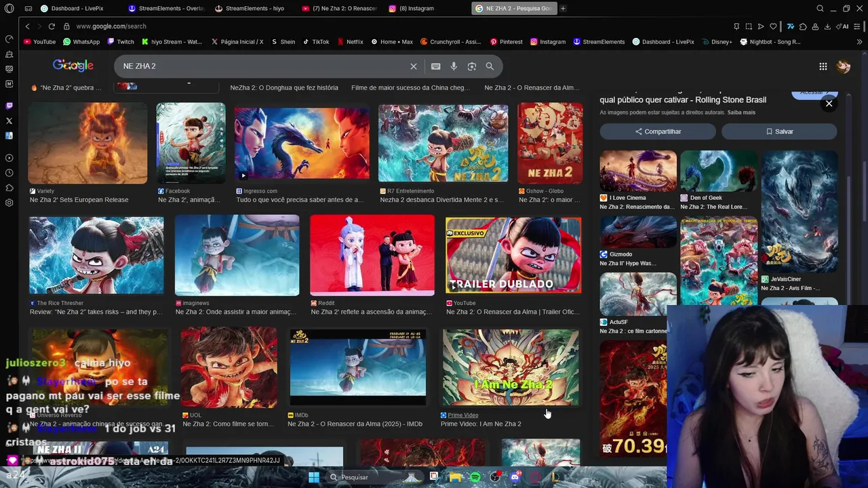Open Prime Video I Am Ne Zha 2 image
Image resolution: width=868 pixels, height=488 pixels.
[x=511, y=367]
